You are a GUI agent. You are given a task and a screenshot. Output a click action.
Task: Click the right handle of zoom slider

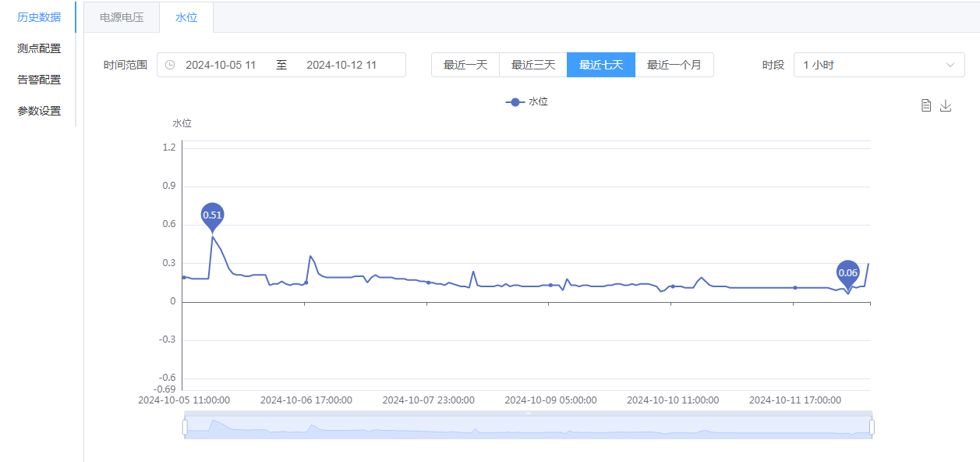[x=872, y=427]
